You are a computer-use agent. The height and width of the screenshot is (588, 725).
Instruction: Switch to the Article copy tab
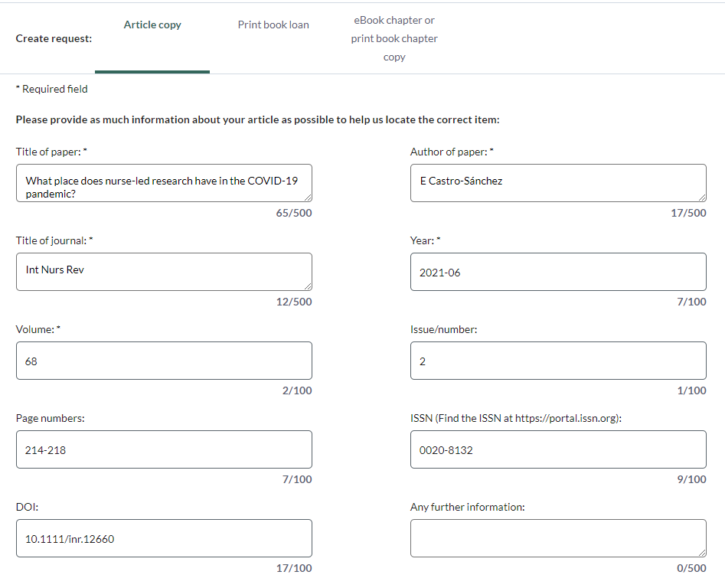tap(152, 25)
